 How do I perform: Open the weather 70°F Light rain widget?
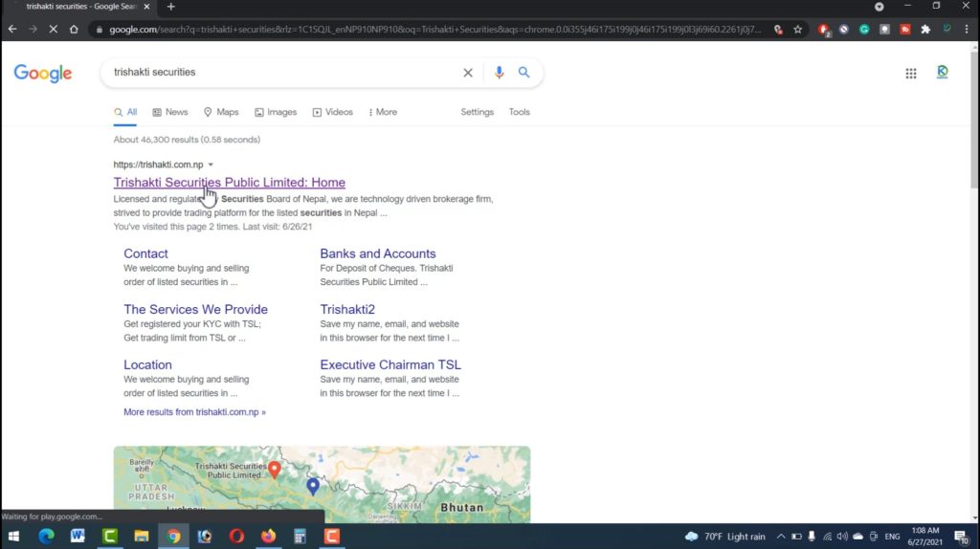(x=725, y=536)
